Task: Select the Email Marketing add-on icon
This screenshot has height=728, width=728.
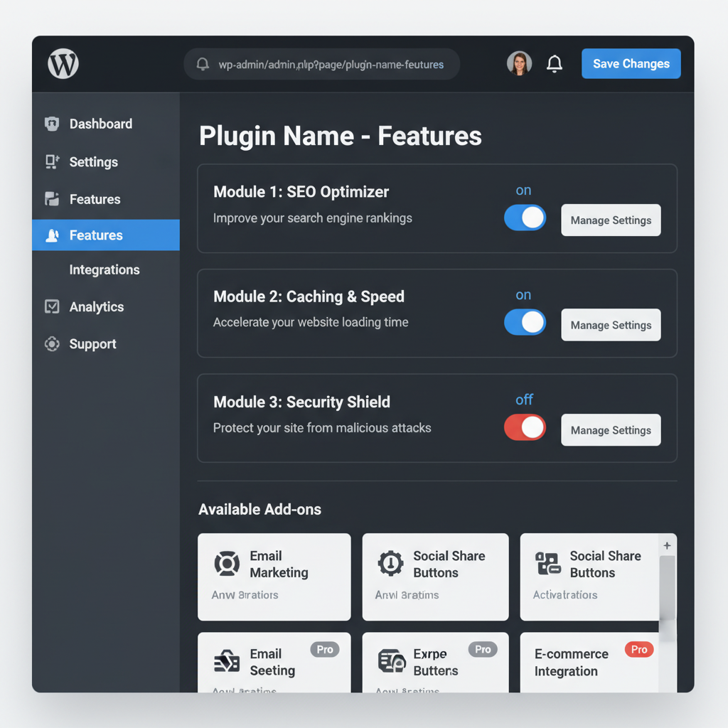Action: [x=227, y=563]
